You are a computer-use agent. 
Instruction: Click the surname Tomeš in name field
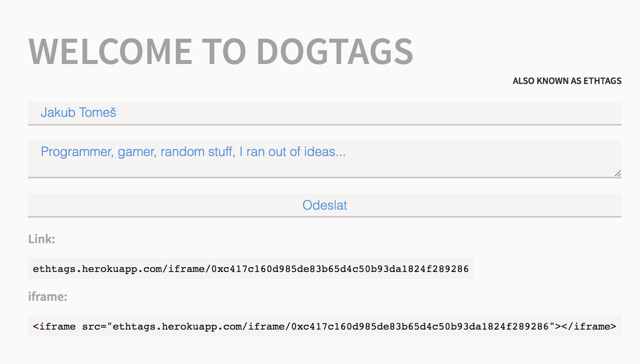[98, 113]
